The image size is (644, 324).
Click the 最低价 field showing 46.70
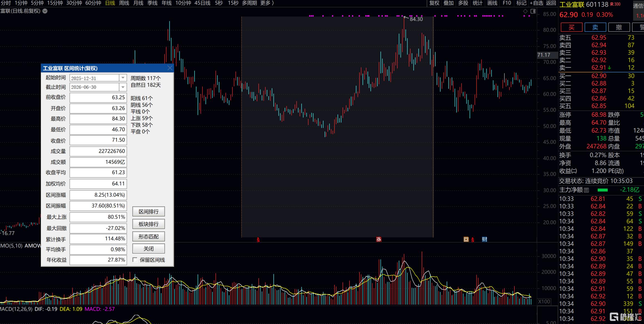pos(98,130)
